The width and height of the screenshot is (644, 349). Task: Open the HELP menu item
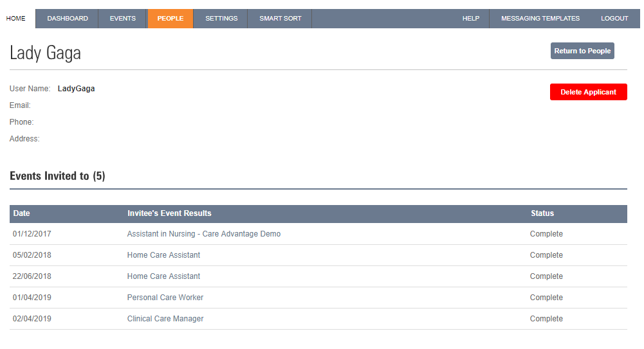(471, 19)
